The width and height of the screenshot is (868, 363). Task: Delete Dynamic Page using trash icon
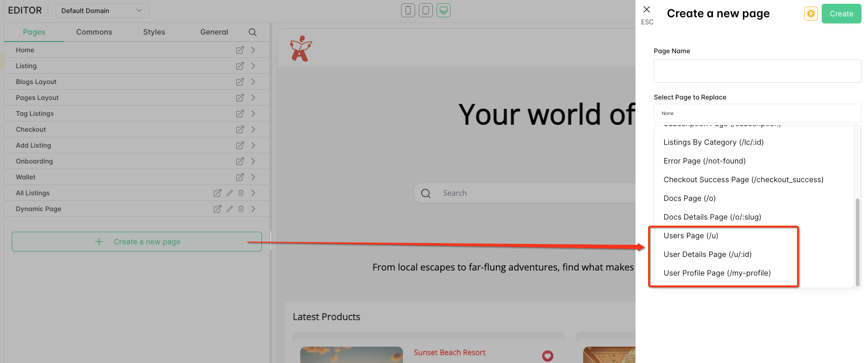(x=241, y=209)
